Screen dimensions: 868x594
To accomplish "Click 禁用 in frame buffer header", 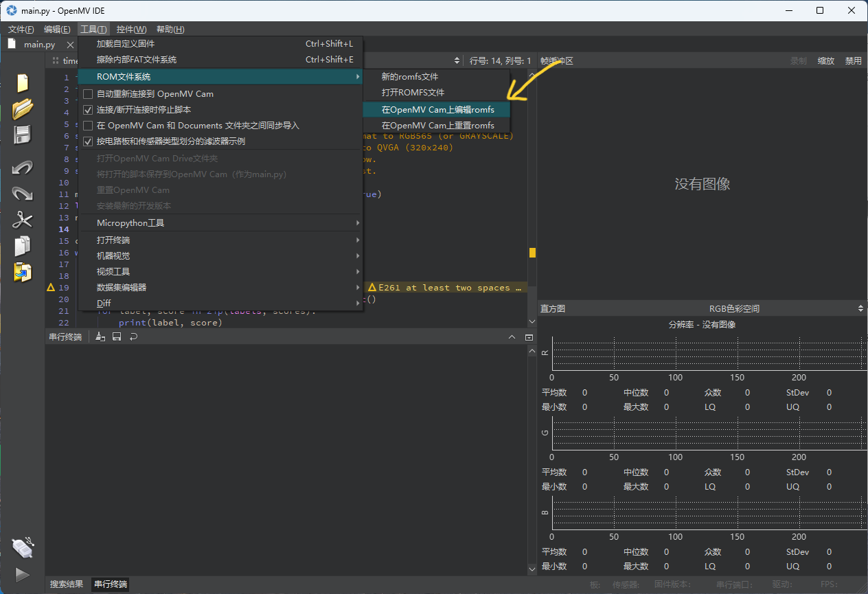I will [x=853, y=61].
